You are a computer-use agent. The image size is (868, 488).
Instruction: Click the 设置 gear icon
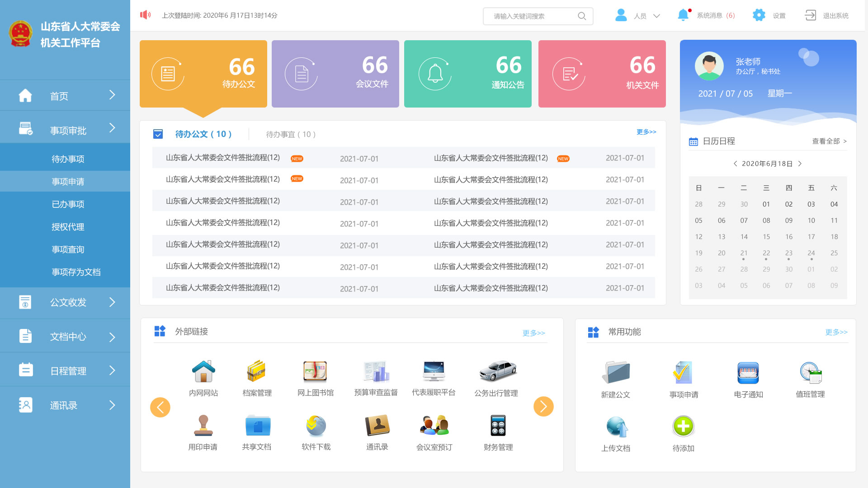coord(759,15)
